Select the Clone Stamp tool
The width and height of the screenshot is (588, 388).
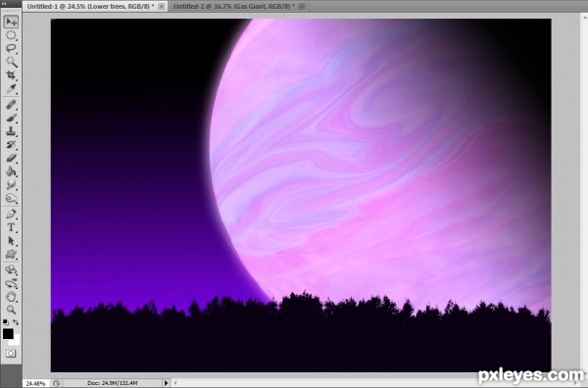tap(11, 131)
